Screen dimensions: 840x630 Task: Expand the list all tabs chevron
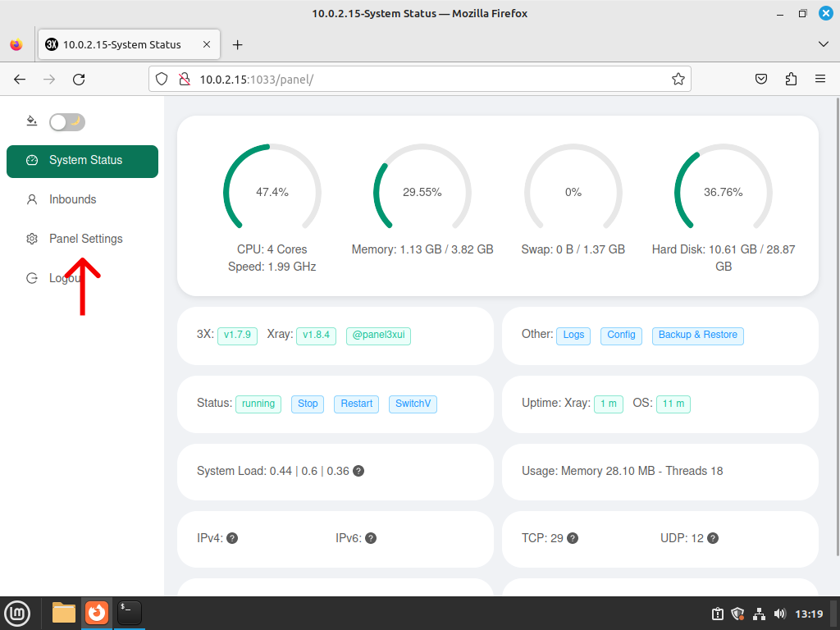[x=824, y=44]
